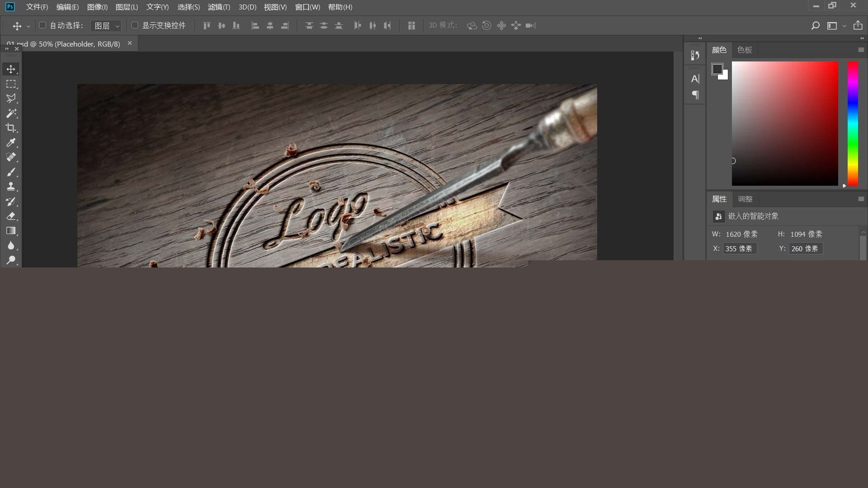Enable the 自动选择 checkbox
The height and width of the screenshot is (488, 868).
[42, 25]
